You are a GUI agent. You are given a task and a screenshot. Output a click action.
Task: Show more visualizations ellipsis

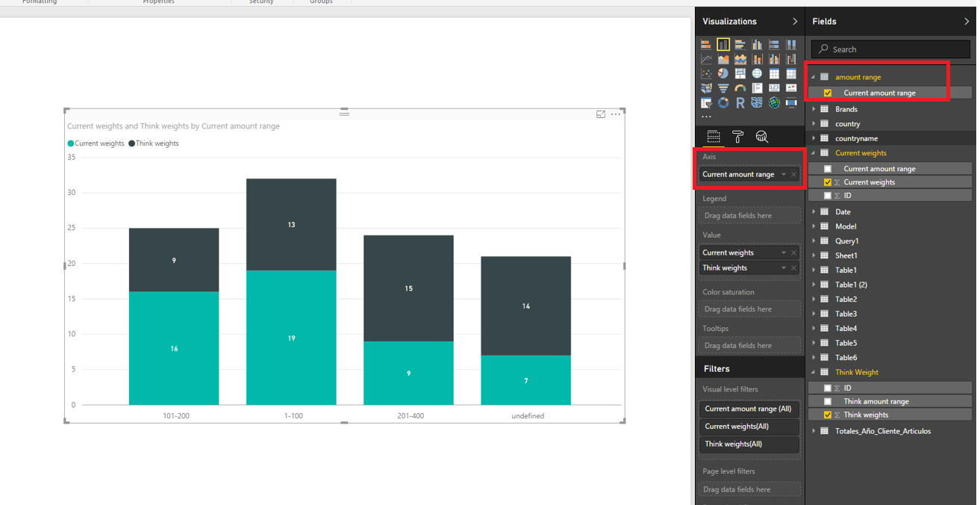(x=706, y=117)
